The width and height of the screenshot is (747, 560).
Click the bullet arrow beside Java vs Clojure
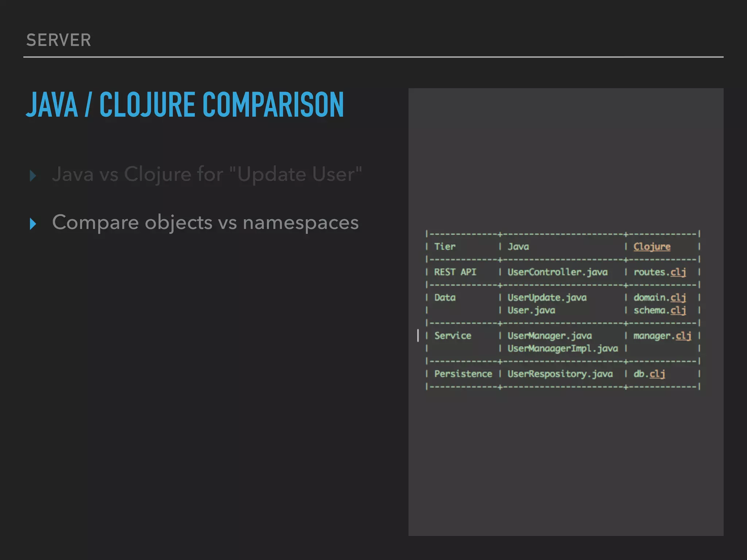coord(33,176)
